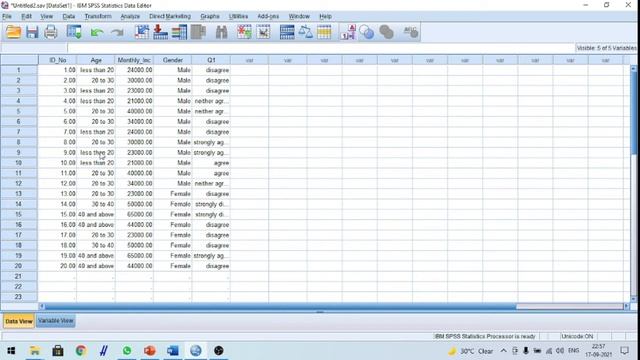Open Chrome from the taskbar
Image resolution: width=640 pixels, height=360 pixels.
[x=81, y=351]
